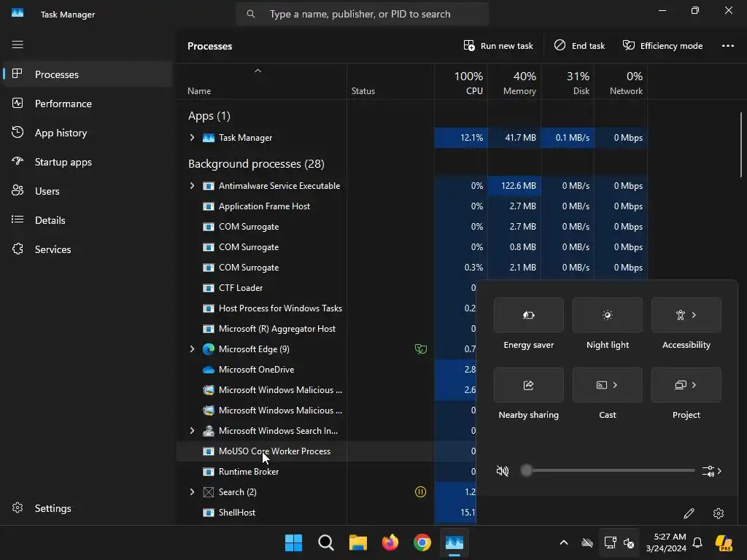Click the processes list vertical scrollbar
The image size is (747, 560).
tap(741, 145)
